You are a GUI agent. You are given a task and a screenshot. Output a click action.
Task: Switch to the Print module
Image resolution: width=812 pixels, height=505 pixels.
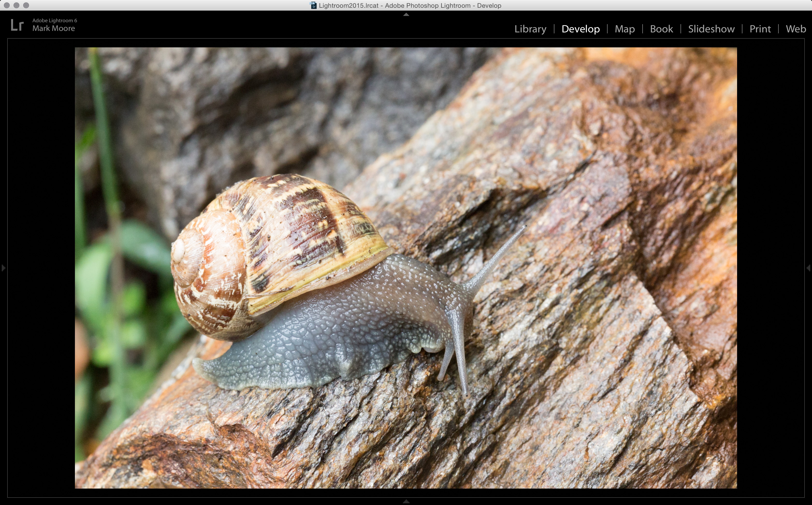760,29
